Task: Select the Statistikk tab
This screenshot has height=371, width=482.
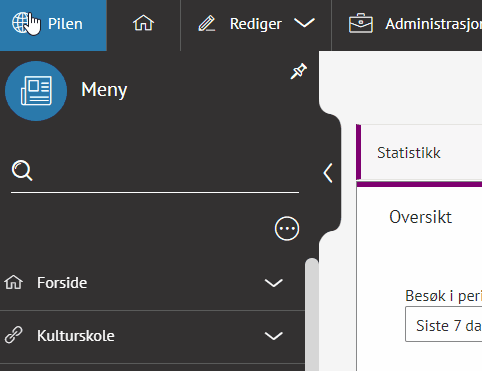Action: pyautogui.click(x=408, y=153)
